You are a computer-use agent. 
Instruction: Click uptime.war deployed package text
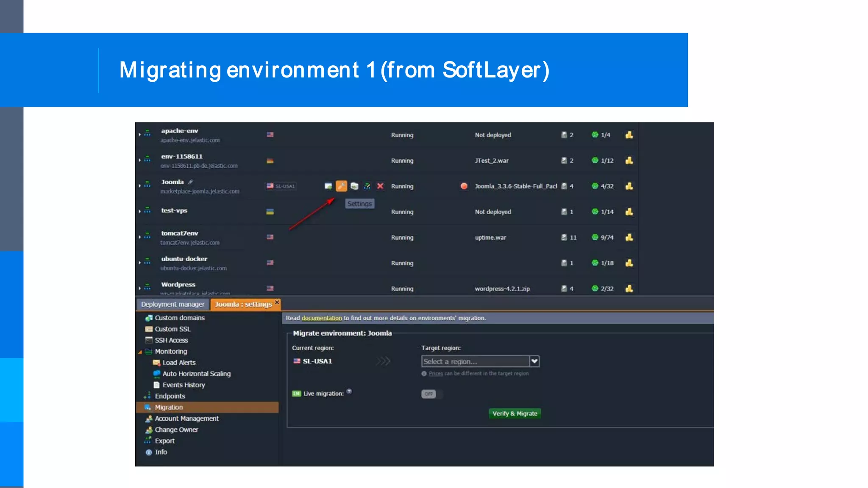[490, 238]
